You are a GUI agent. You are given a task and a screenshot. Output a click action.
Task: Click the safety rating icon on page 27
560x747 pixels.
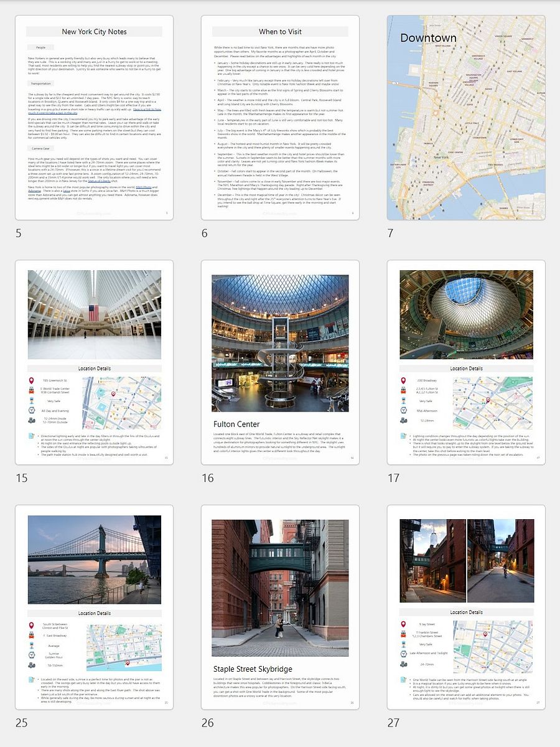pos(404,644)
